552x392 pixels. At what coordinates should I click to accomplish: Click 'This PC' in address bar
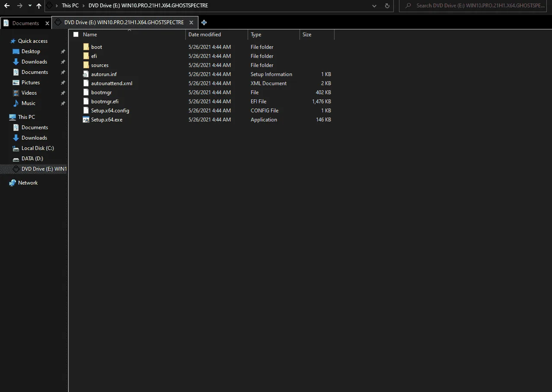[x=70, y=6]
